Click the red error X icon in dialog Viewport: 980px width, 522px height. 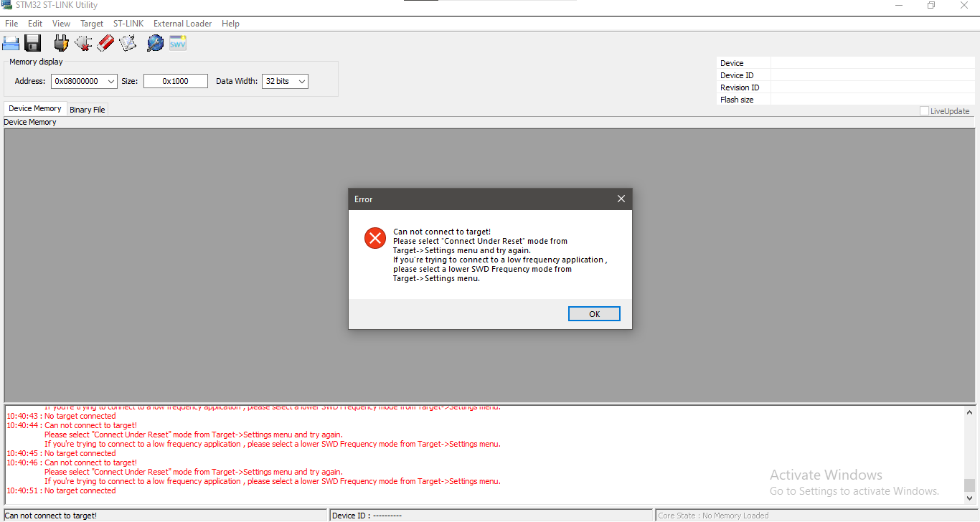pos(375,238)
